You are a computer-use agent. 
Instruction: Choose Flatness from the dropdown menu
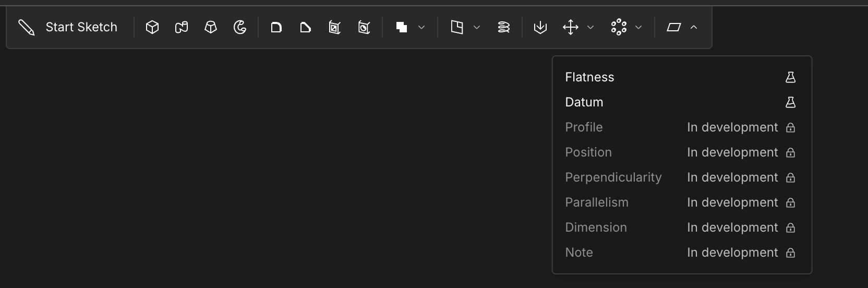[590, 77]
